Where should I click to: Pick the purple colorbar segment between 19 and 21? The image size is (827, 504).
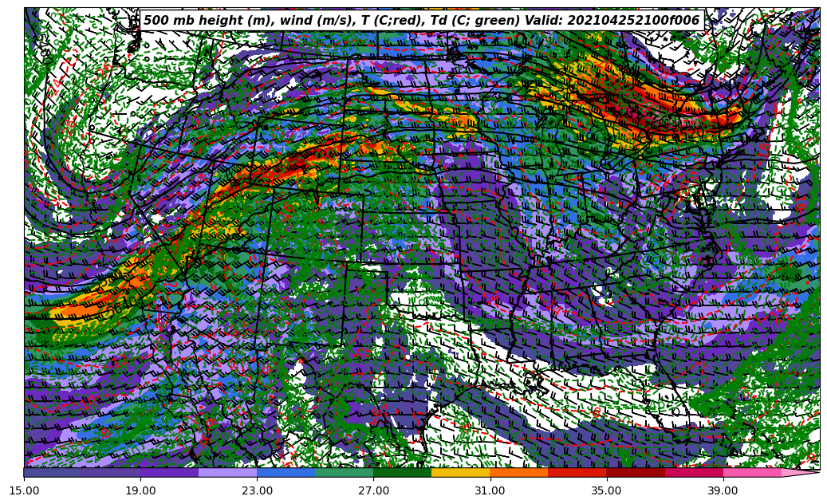pos(169,472)
